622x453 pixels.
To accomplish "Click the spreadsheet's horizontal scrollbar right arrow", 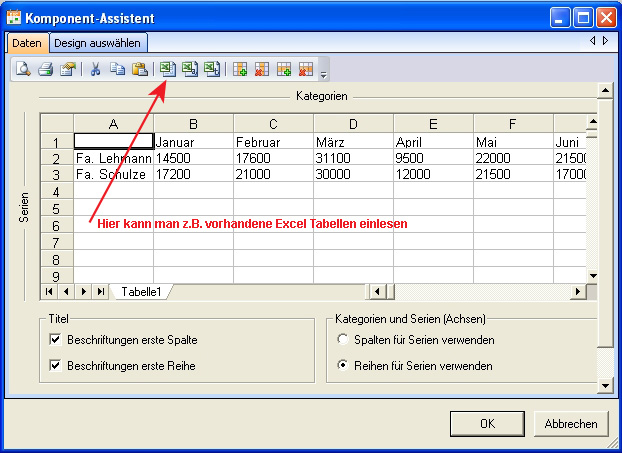I will (x=577, y=291).
